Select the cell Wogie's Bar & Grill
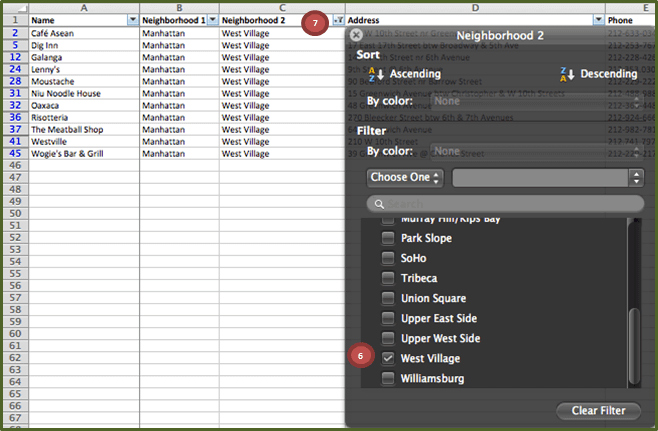Screen dimensions: 658x431 pyautogui.click(x=84, y=154)
